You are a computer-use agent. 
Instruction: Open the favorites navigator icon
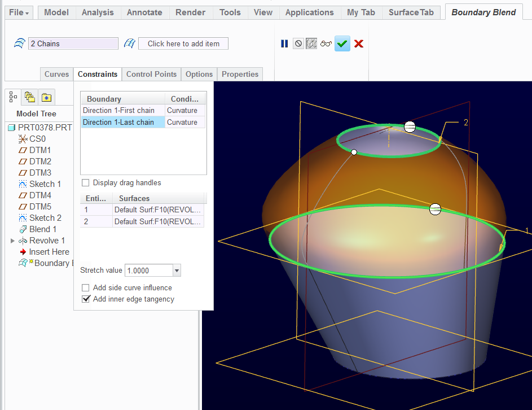46,98
